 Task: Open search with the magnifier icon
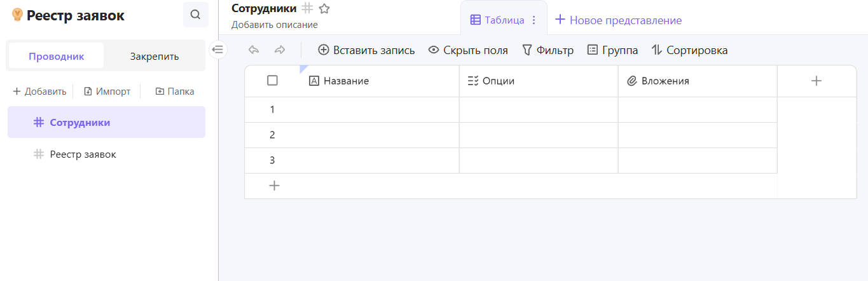click(x=196, y=15)
